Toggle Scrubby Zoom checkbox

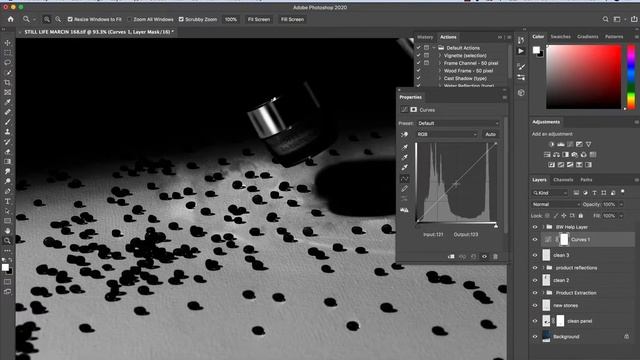tap(181, 19)
